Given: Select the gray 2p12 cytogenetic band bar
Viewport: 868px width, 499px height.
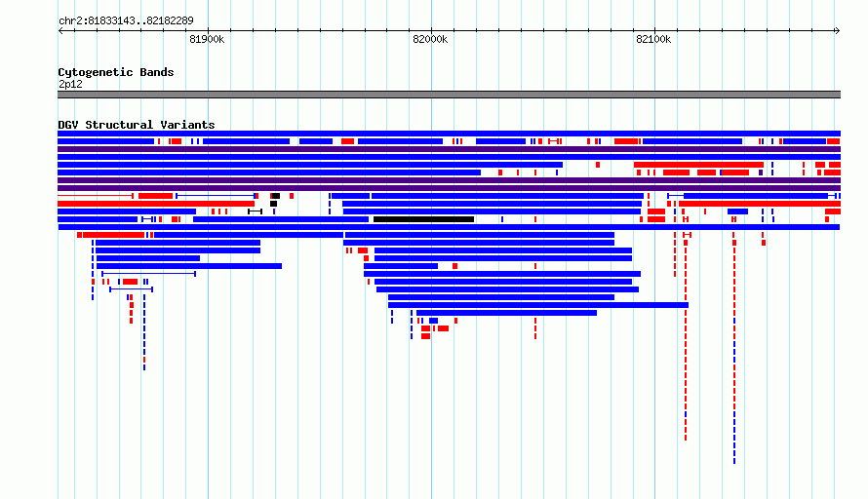Looking at the screenshot, I should point(449,95).
